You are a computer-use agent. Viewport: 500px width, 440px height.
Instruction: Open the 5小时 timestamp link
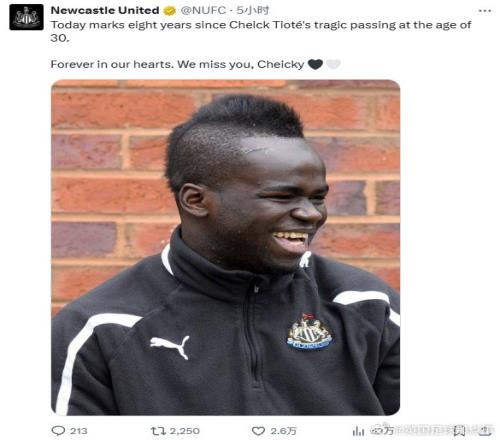click(253, 10)
